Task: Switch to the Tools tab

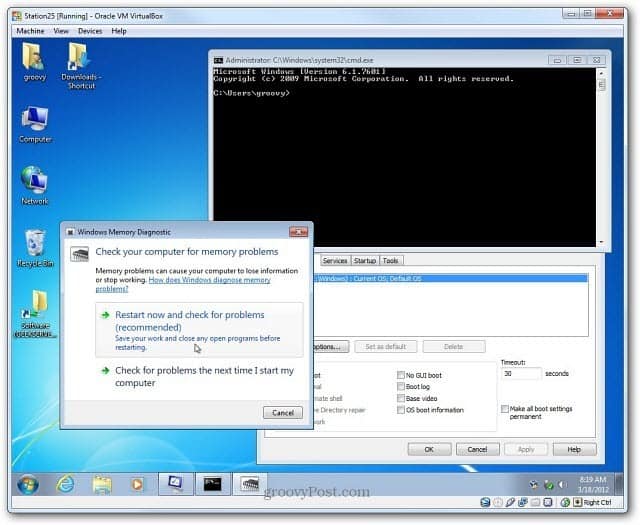Action: coord(391,260)
